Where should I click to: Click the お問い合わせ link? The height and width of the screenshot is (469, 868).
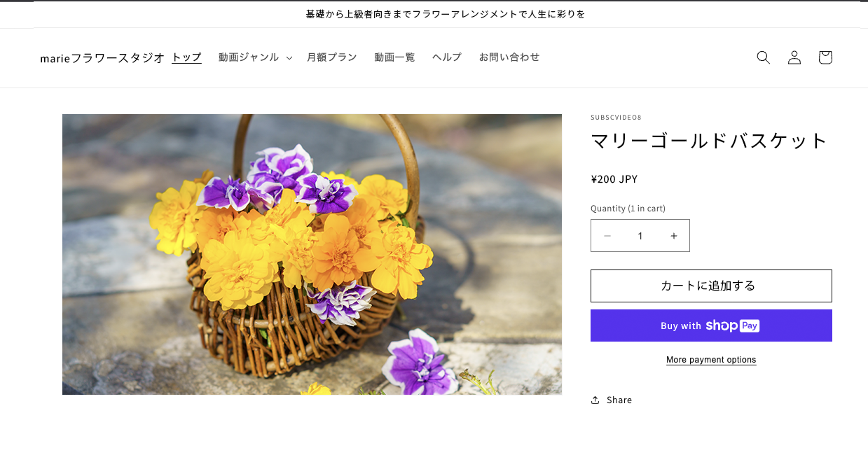coord(509,57)
